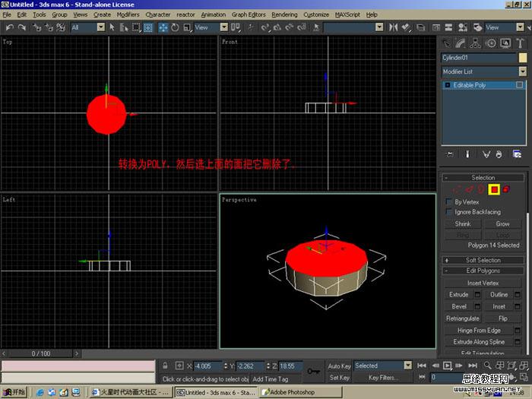532x399 pixels.
Task: Open the Create menu
Action: click(x=102, y=14)
